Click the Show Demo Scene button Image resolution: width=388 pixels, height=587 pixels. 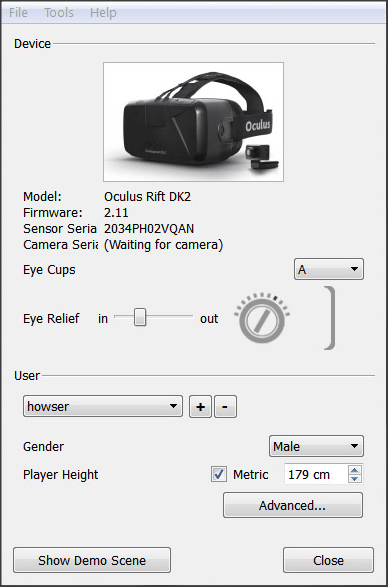click(x=92, y=560)
